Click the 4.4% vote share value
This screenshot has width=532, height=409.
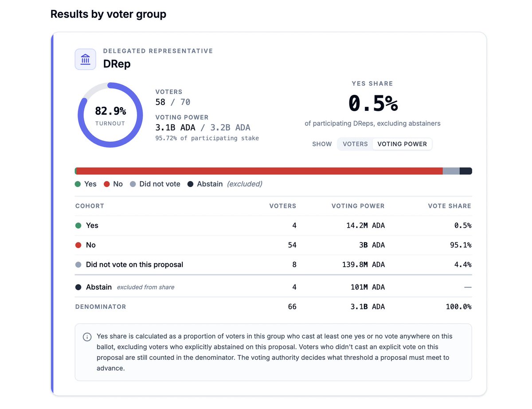coord(462,265)
